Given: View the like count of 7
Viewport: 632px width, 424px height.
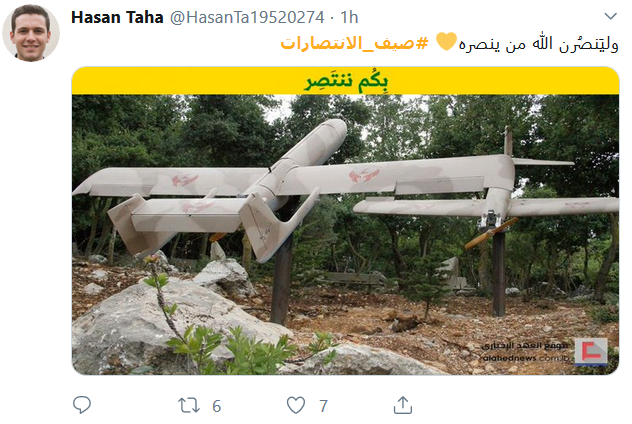Looking at the screenshot, I should coord(323,406).
